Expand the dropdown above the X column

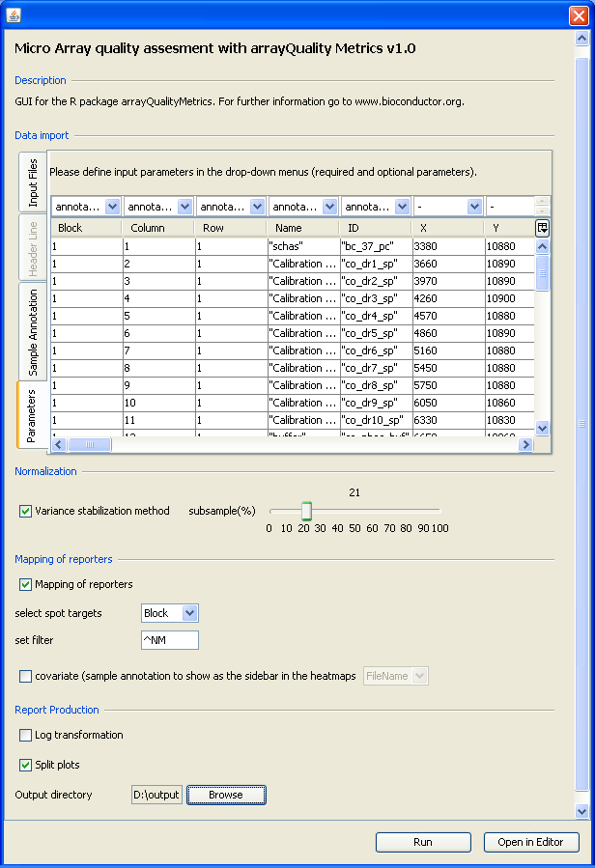pyautogui.click(x=473, y=207)
